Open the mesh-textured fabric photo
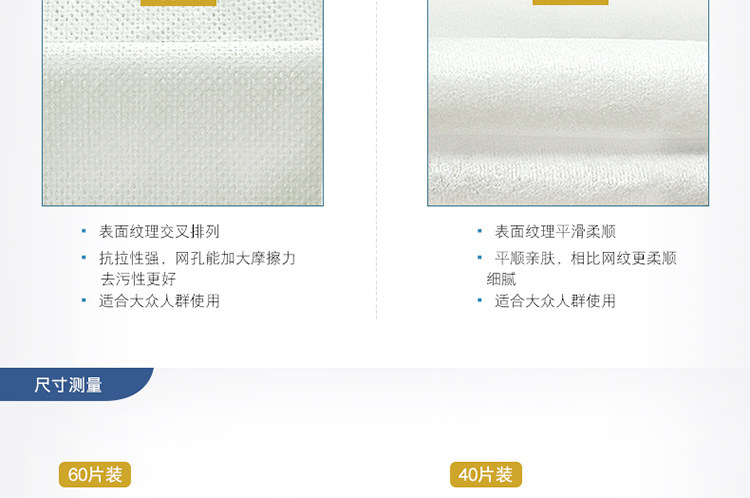This screenshot has width=750, height=498. [183, 103]
